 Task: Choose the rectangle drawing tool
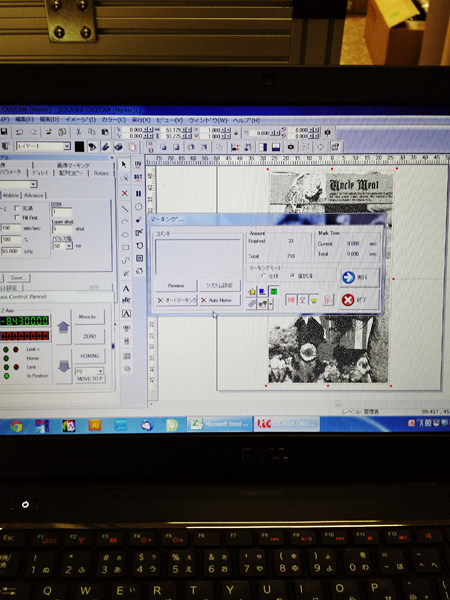(125, 248)
